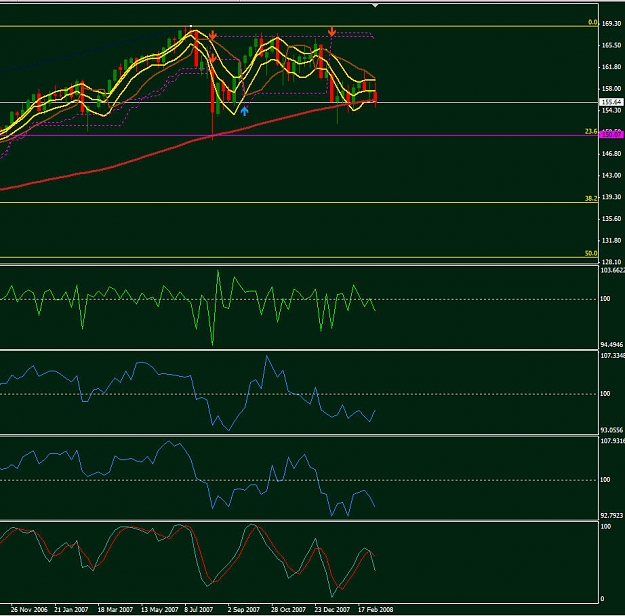Image resolution: width=625 pixels, height=616 pixels.
Task: Click the 26 Nov 2006 date label
Action: coord(29,610)
